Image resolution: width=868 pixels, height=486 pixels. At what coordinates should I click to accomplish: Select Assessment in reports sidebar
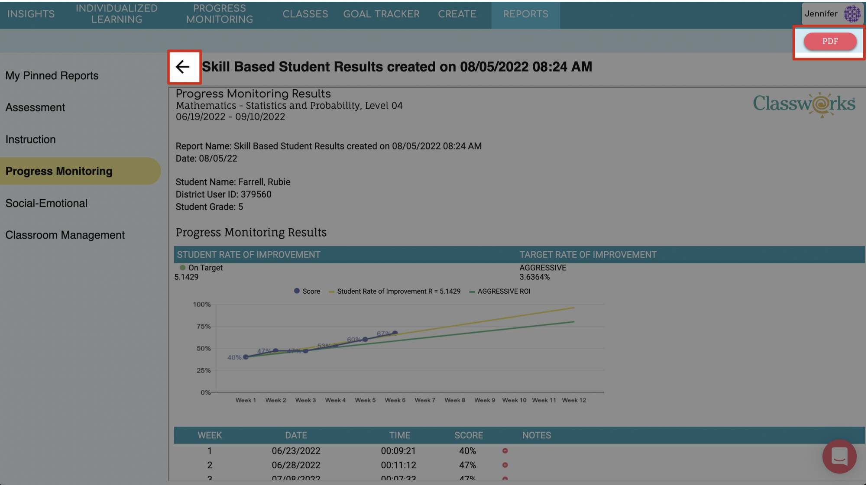[x=35, y=107]
